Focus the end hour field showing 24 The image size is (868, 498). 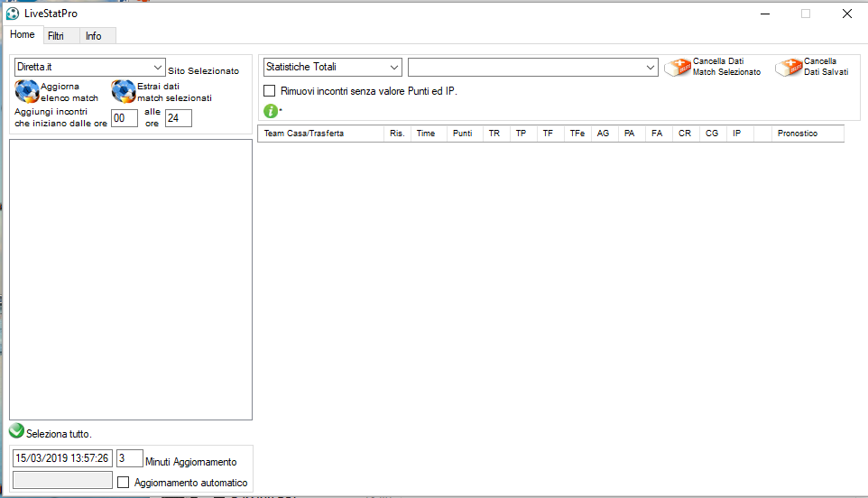(179, 118)
